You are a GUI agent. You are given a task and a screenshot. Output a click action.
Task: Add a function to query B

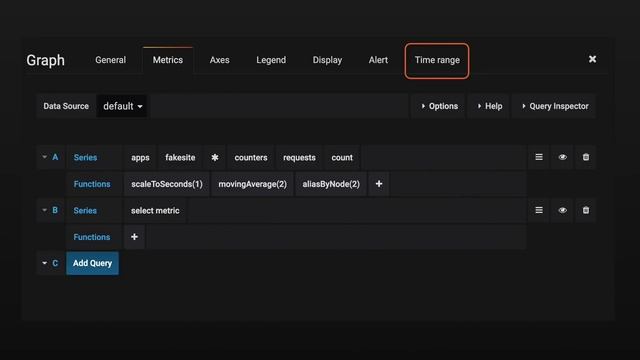(134, 237)
